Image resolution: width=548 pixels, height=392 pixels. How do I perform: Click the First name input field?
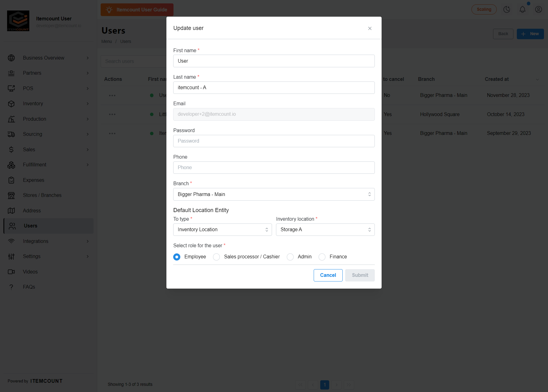[x=274, y=61]
